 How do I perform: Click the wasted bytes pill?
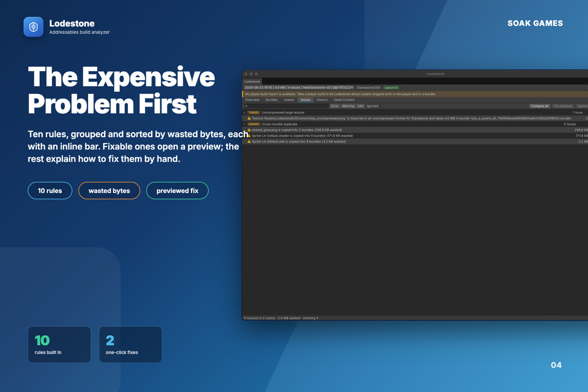click(x=109, y=191)
